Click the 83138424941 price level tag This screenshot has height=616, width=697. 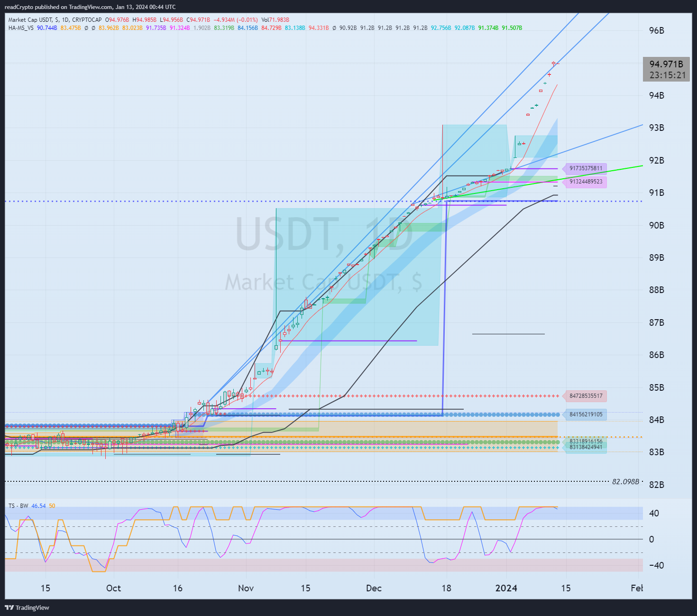click(586, 447)
